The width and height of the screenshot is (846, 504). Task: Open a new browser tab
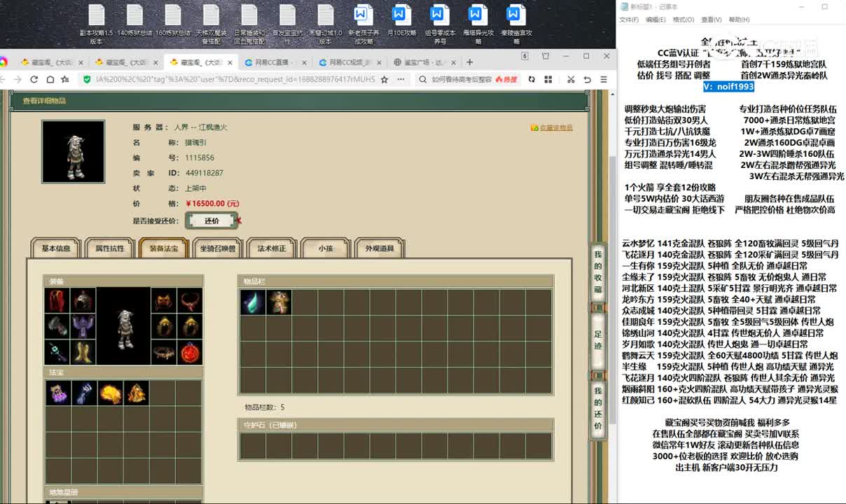click(469, 62)
